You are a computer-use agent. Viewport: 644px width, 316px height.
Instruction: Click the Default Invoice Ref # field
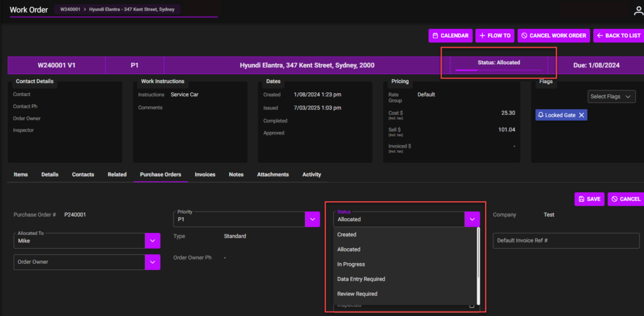tap(566, 241)
